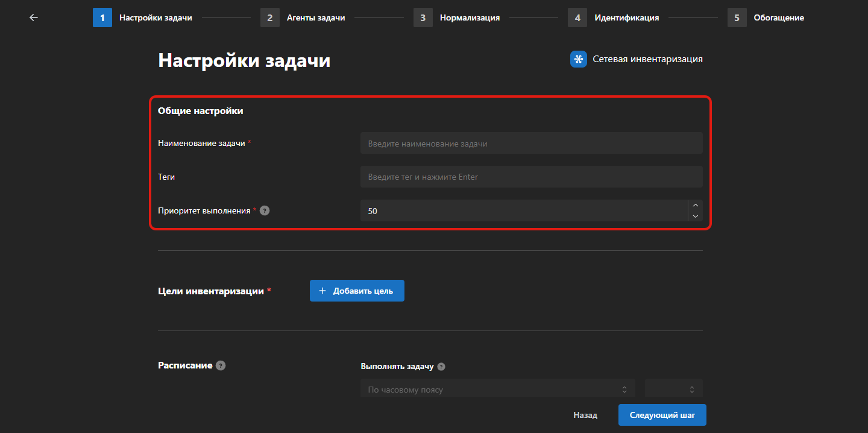Increase priority with the up arrow
Screen dimensions: 868x433
(x=696, y=205)
